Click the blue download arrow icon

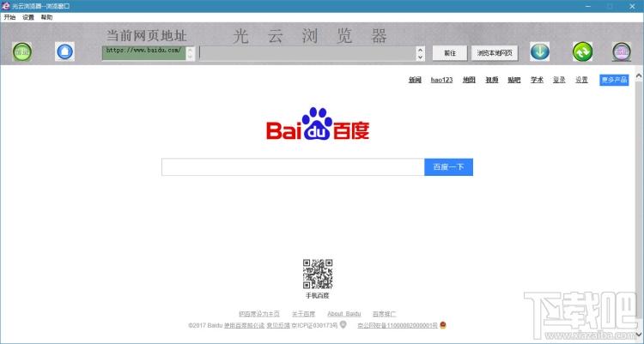tap(540, 51)
